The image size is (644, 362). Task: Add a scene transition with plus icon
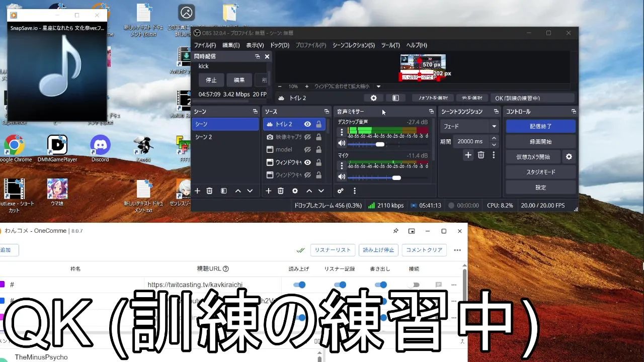(468, 155)
